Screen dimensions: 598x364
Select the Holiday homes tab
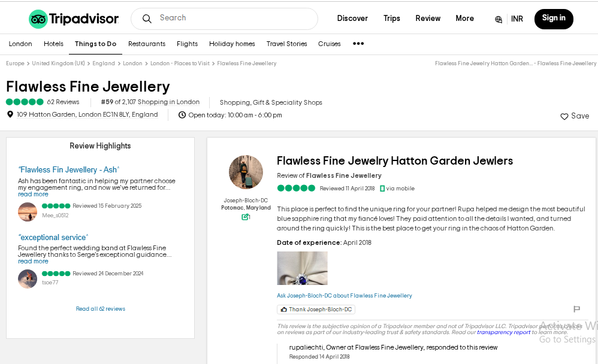pyautogui.click(x=232, y=44)
